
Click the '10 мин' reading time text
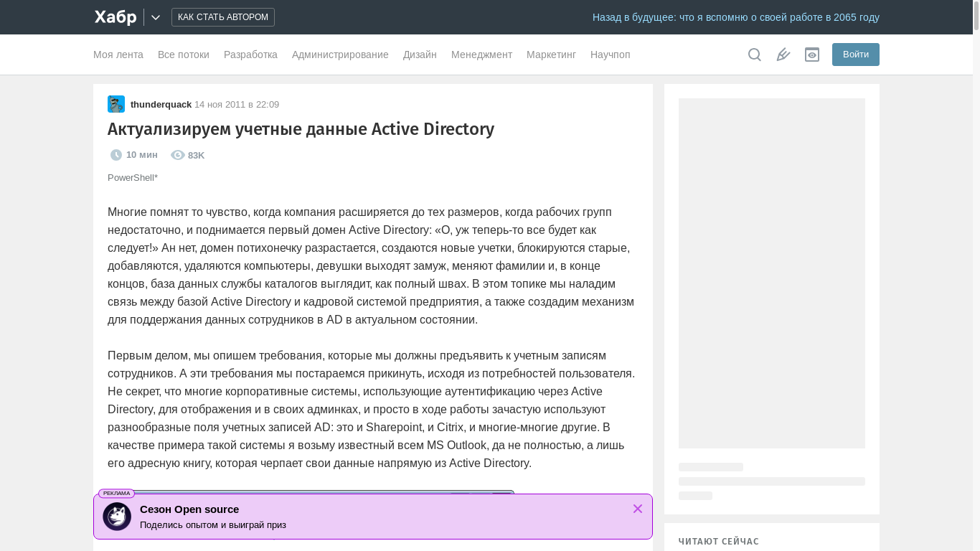[x=142, y=155]
